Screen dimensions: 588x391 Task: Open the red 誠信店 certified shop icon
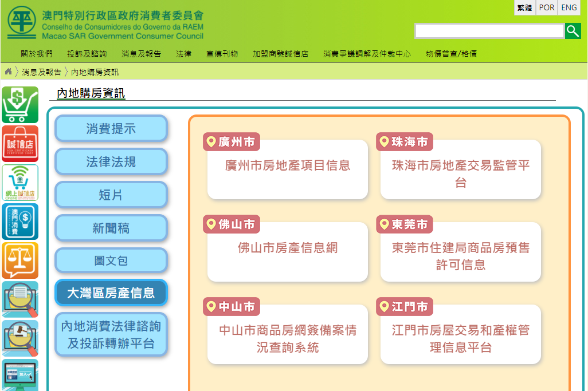coord(20,144)
